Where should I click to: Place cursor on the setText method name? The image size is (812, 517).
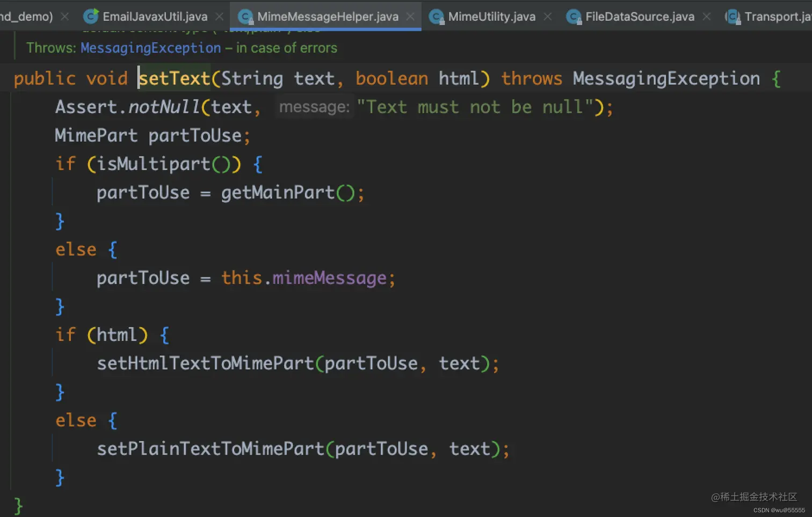tap(175, 78)
